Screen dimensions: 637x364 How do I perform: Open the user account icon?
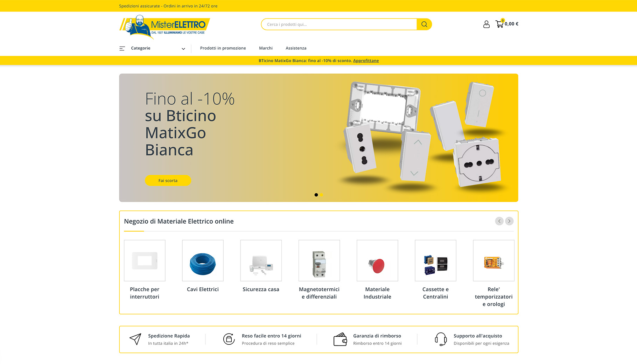pos(486,24)
